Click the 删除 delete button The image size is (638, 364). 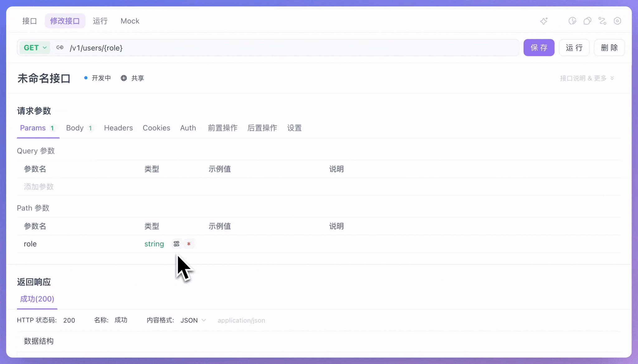(609, 48)
